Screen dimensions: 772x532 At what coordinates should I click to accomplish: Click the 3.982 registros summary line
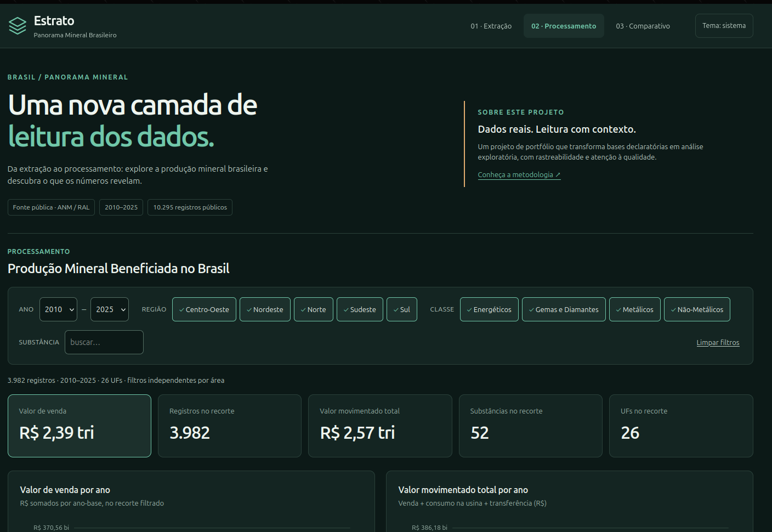pos(116,380)
